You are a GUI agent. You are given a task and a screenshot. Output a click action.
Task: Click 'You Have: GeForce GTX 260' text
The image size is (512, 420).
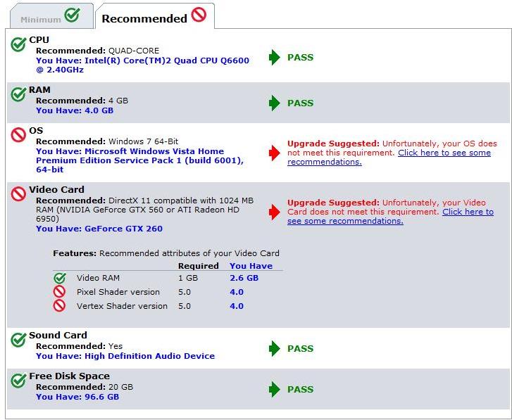pyautogui.click(x=99, y=229)
